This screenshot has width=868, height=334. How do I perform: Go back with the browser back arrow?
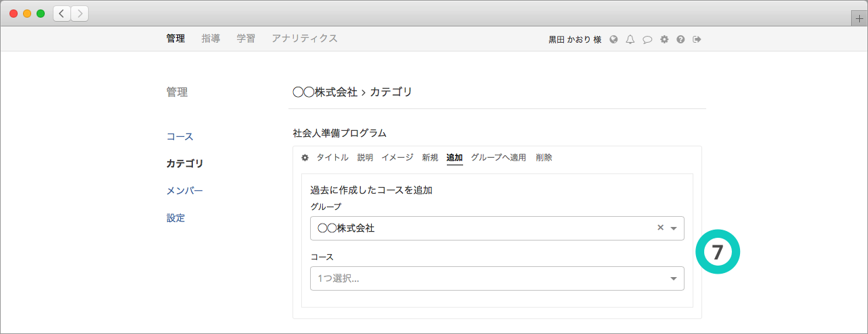point(62,13)
